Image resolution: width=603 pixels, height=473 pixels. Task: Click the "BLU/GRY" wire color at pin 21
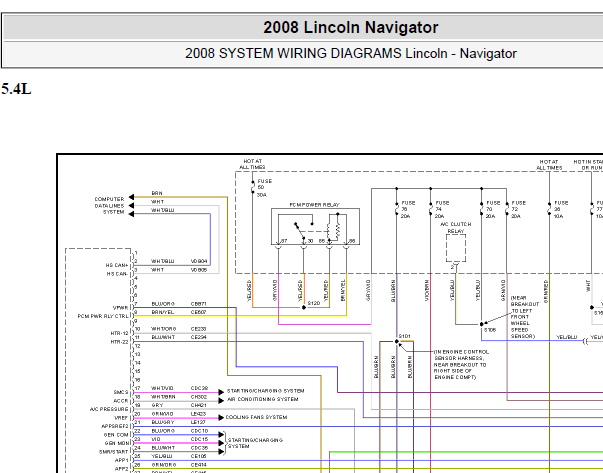pyautogui.click(x=163, y=422)
